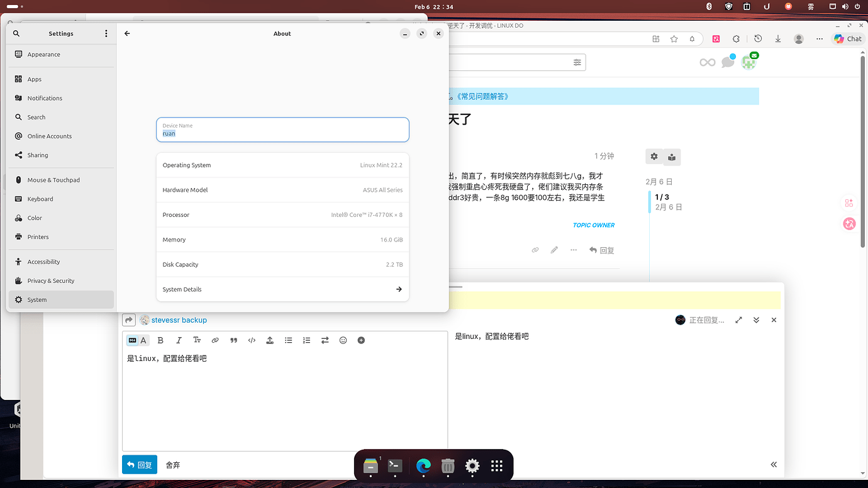Discard the draft via 舍弃
This screenshot has height=488, width=868.
point(173,465)
